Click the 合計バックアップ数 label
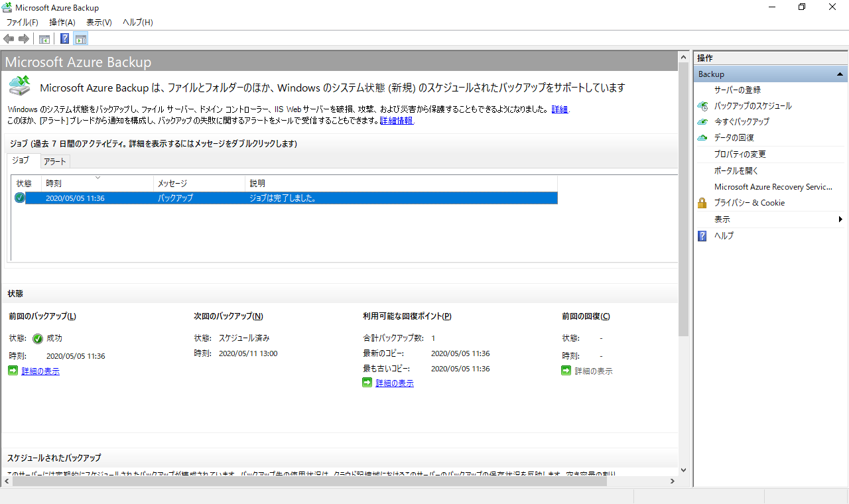The width and height of the screenshot is (849, 504). click(x=393, y=338)
